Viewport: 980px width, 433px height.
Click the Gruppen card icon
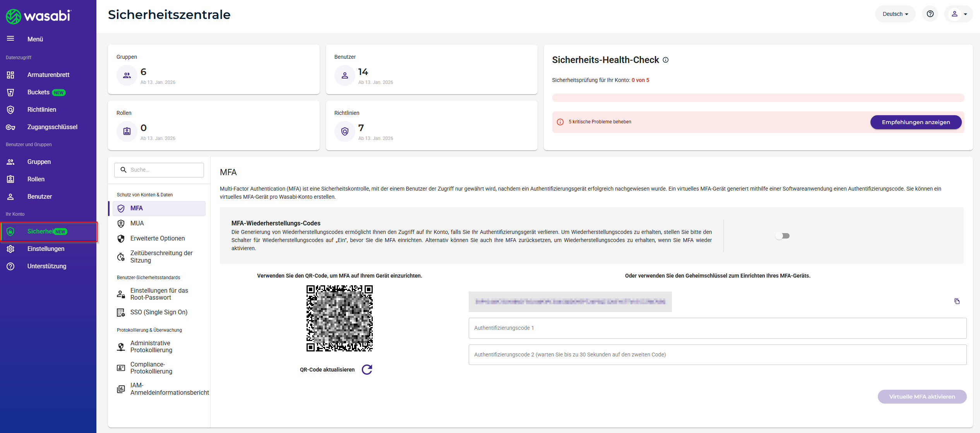[x=127, y=75]
